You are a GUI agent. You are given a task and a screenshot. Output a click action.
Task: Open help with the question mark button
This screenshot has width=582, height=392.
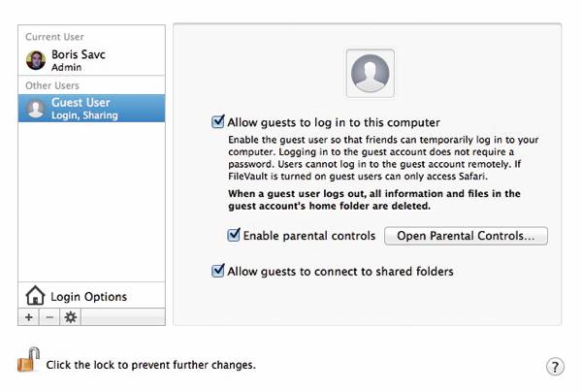556,366
